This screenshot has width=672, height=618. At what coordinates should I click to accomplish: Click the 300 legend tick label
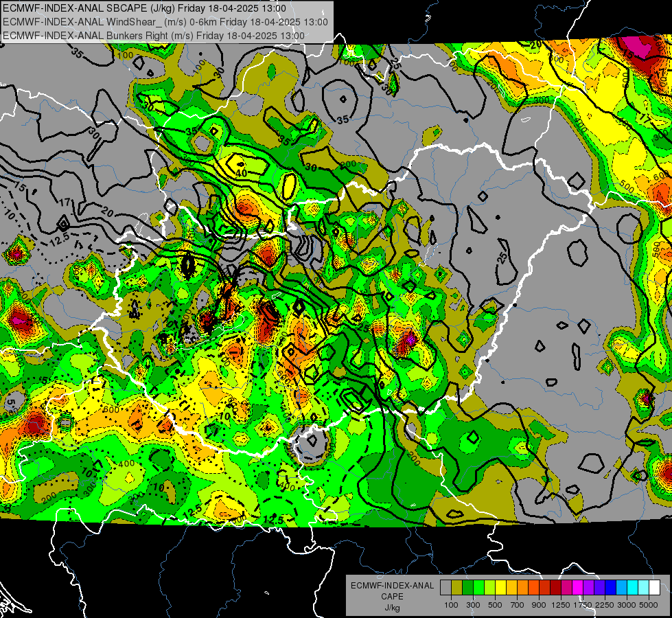pyautogui.click(x=473, y=605)
